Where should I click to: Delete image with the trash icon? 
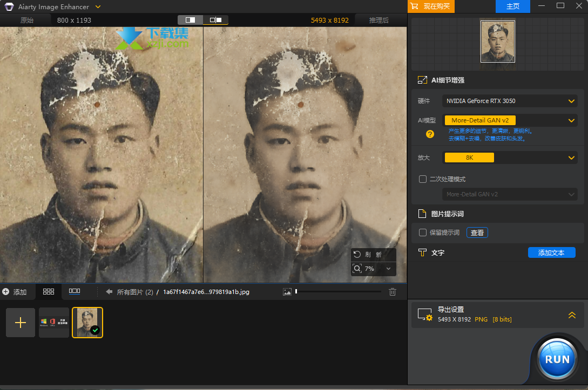392,292
